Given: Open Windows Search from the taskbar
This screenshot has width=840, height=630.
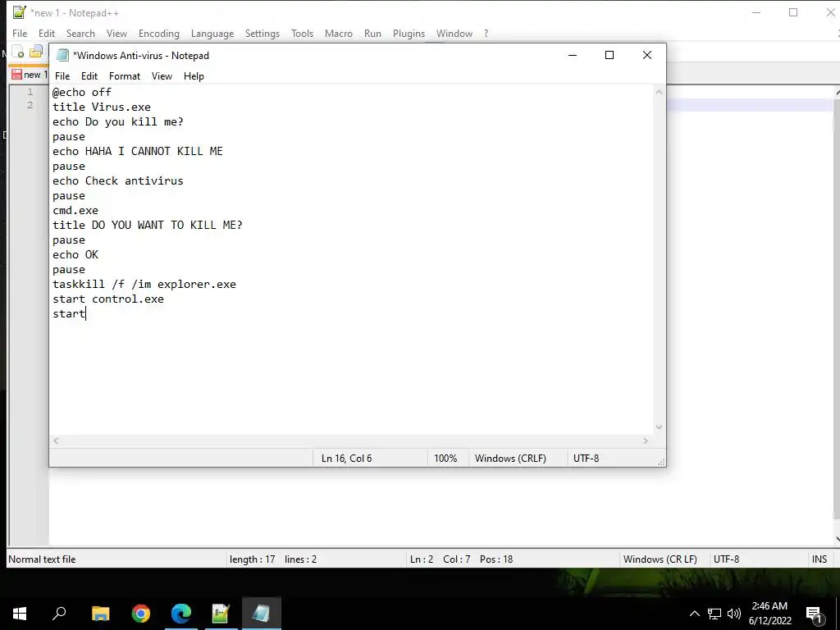Looking at the screenshot, I should [x=59, y=614].
